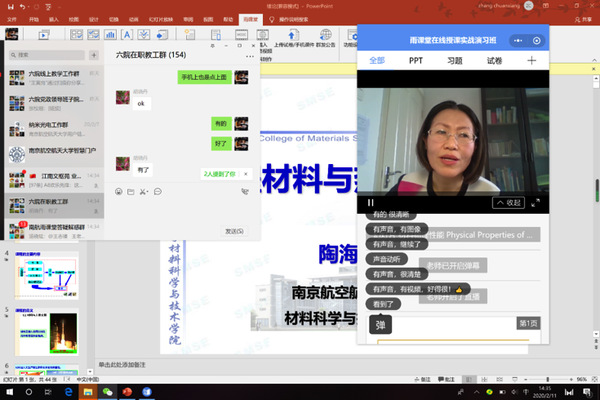This screenshot has width=600, height=400.
Task: Collapse the video with 收起 button
Action: tap(508, 202)
